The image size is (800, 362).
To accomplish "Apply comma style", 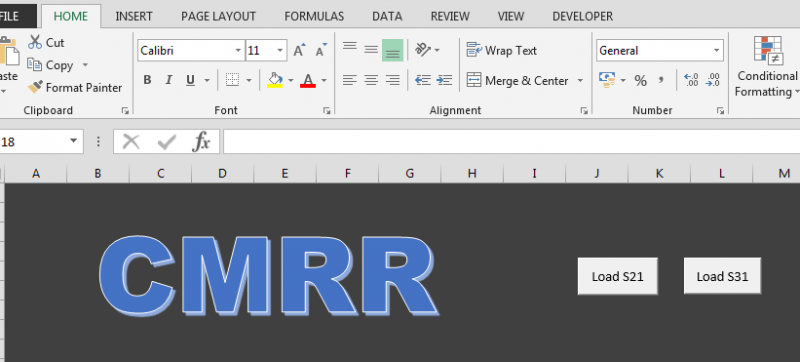I will tap(661, 81).
